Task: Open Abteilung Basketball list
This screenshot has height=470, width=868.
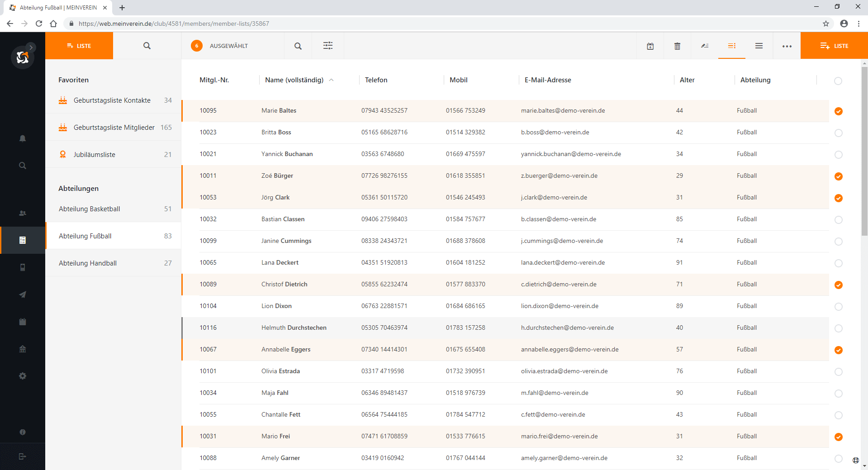Action: point(113,209)
